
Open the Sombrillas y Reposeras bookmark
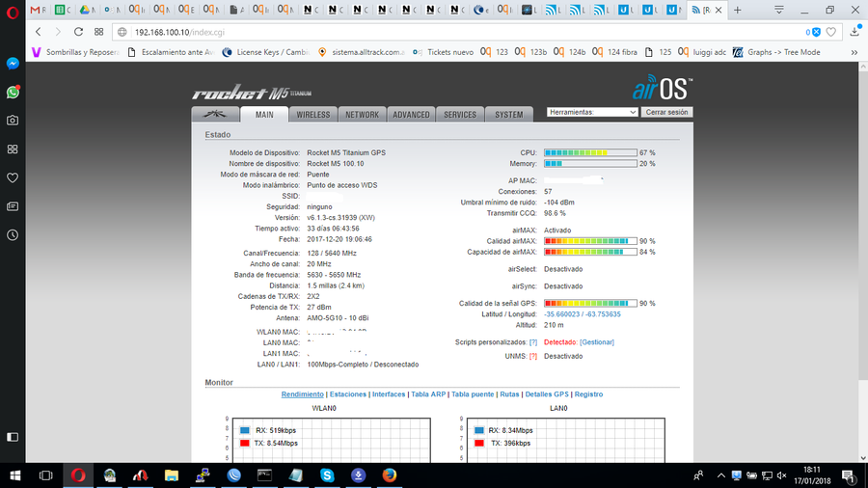(74, 52)
